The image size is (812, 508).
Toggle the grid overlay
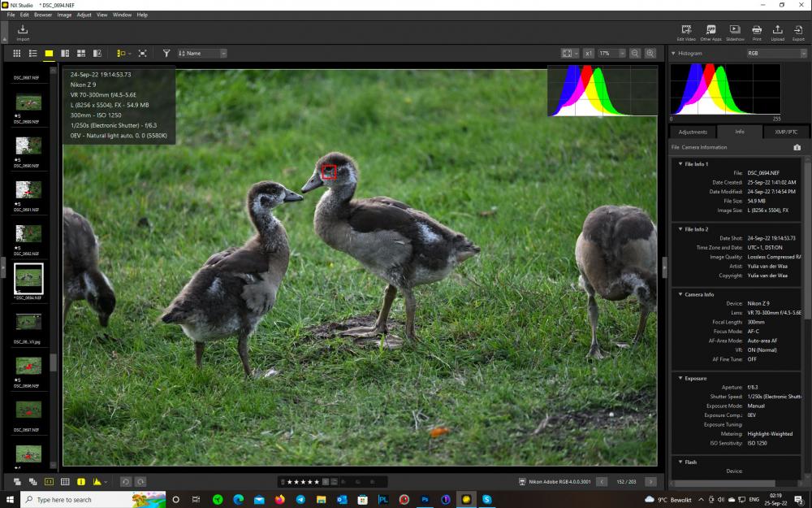coord(65,481)
